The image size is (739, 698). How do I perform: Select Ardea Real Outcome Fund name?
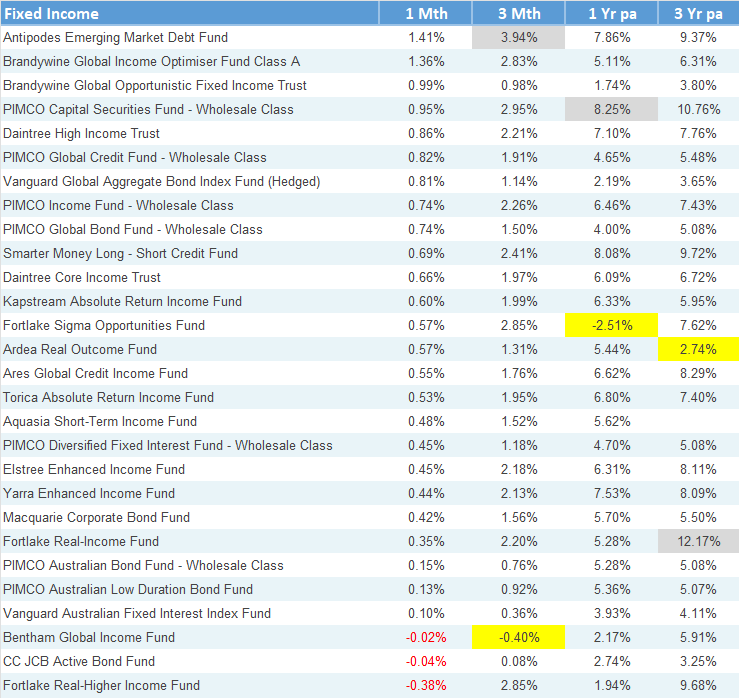80,350
